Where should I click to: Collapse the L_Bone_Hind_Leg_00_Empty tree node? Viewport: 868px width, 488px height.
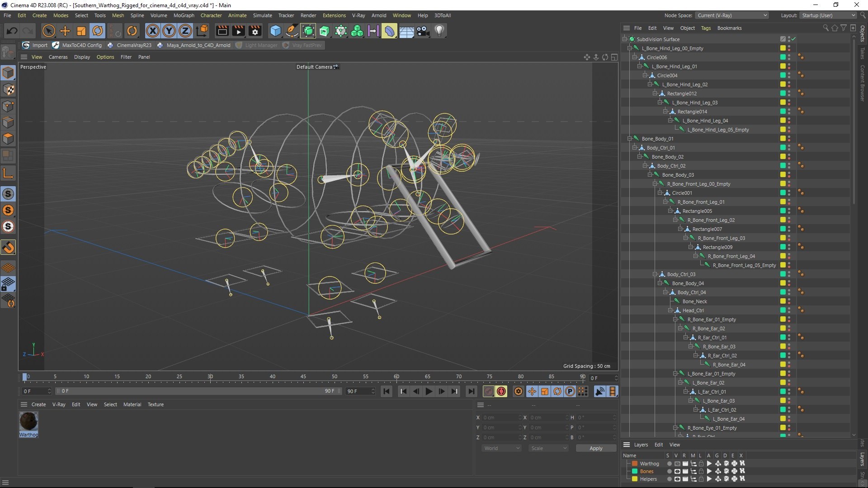tap(629, 48)
